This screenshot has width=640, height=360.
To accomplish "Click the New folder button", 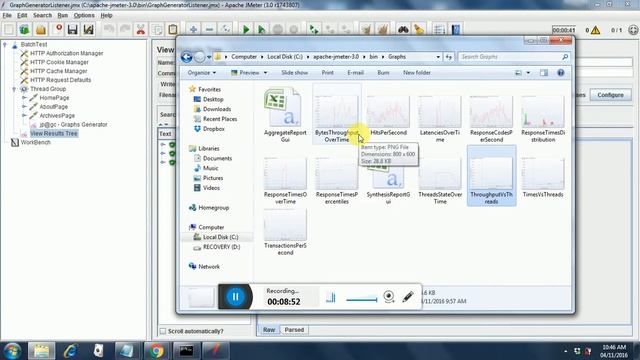I will coord(417,73).
